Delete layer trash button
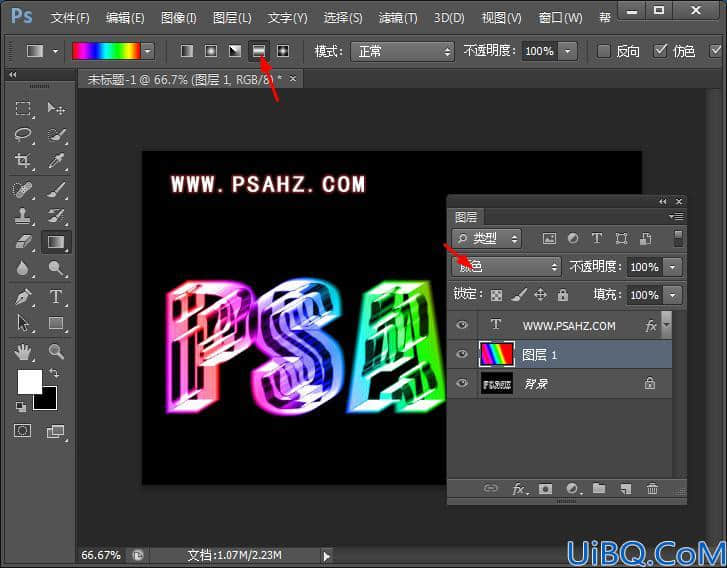This screenshot has height=568, width=727. [652, 488]
